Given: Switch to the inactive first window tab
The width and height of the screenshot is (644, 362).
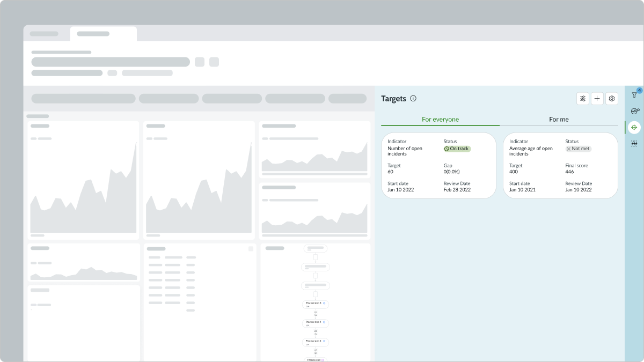Looking at the screenshot, I should [45, 34].
